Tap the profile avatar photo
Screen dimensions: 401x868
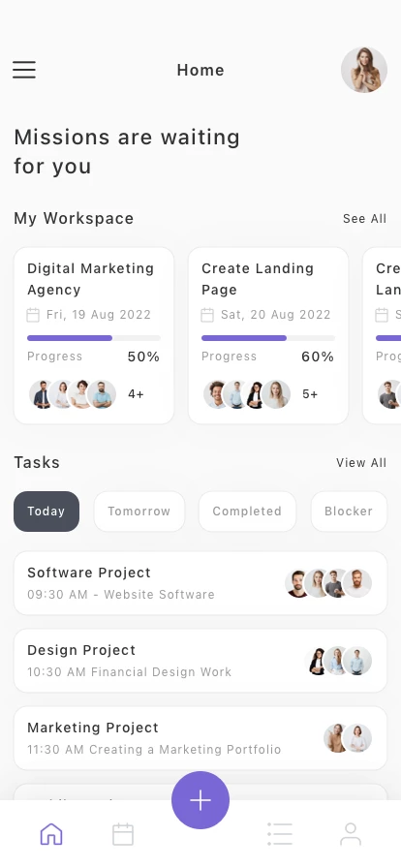point(364,70)
